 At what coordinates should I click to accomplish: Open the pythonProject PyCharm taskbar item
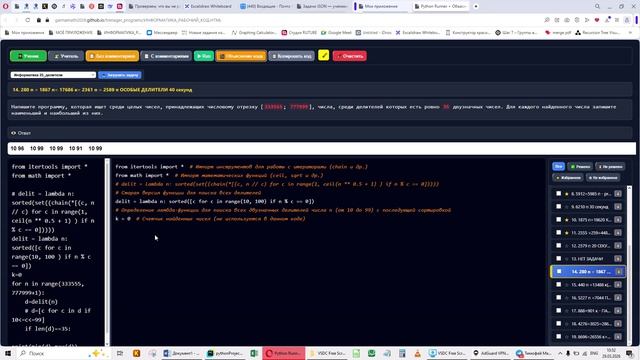pos(224,353)
